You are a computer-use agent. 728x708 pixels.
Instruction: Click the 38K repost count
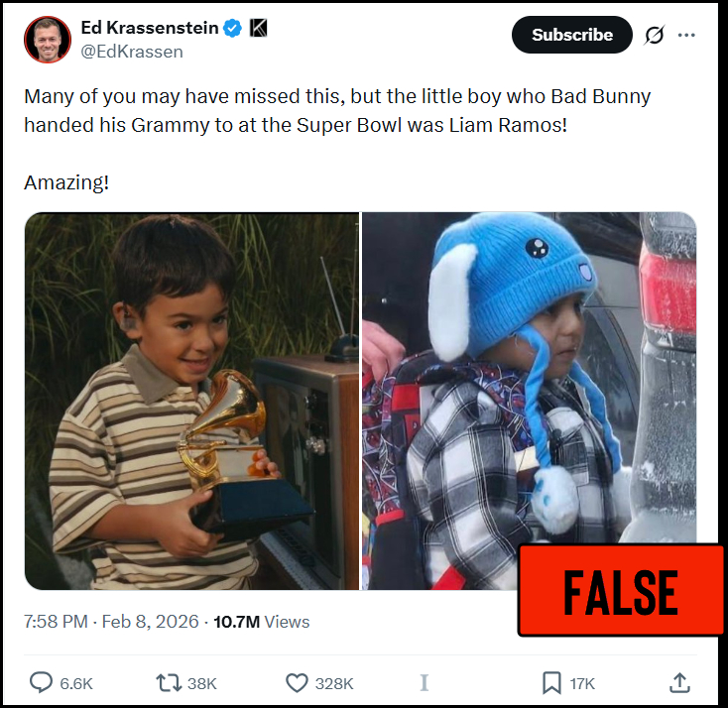pos(202,684)
